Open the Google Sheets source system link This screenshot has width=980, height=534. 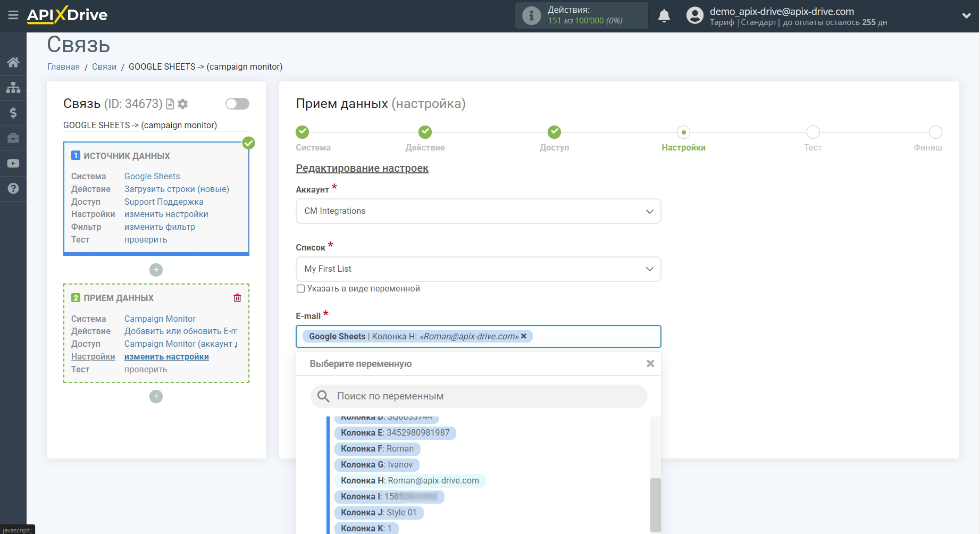(x=152, y=177)
